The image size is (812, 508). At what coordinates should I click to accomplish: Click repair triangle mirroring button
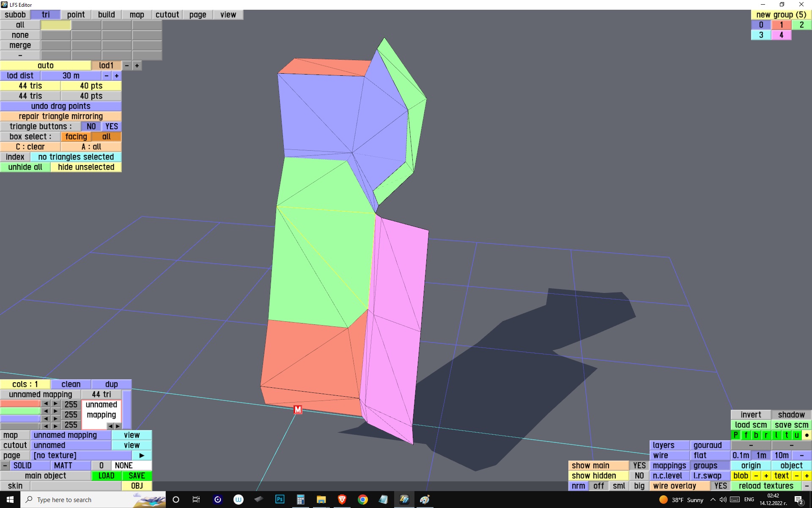tap(60, 116)
